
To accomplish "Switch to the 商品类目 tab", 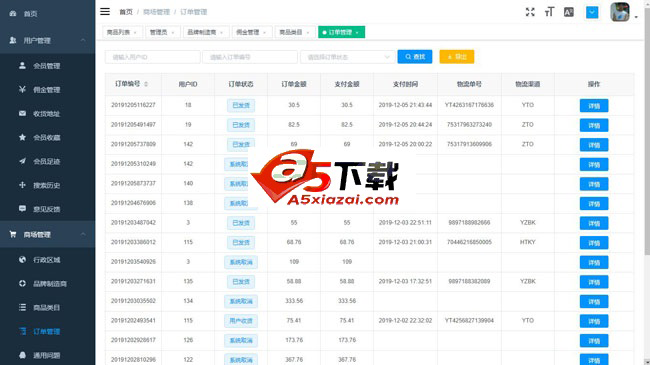I will 294,32.
